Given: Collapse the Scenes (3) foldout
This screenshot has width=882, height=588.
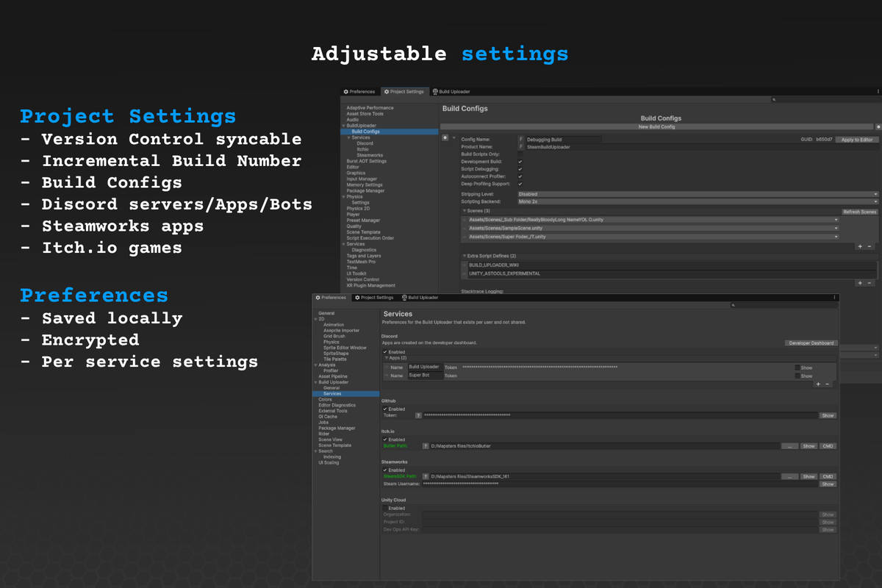Looking at the screenshot, I should coord(464,211).
